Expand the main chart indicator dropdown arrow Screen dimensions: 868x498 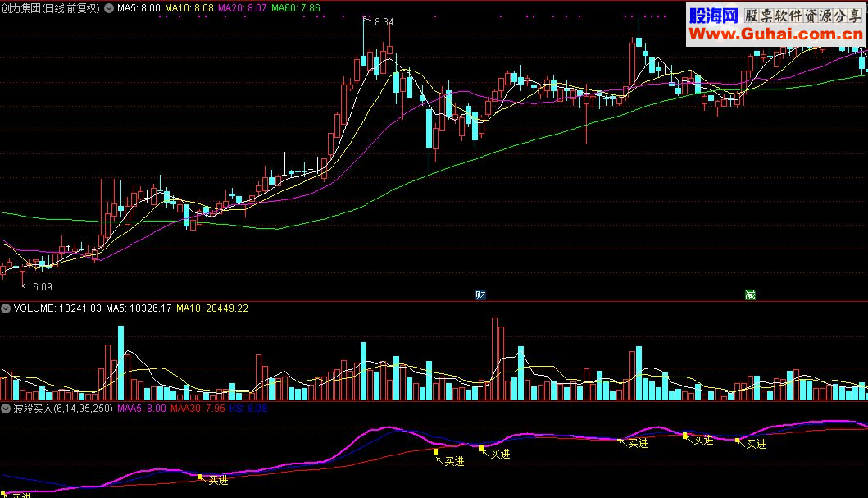point(109,8)
